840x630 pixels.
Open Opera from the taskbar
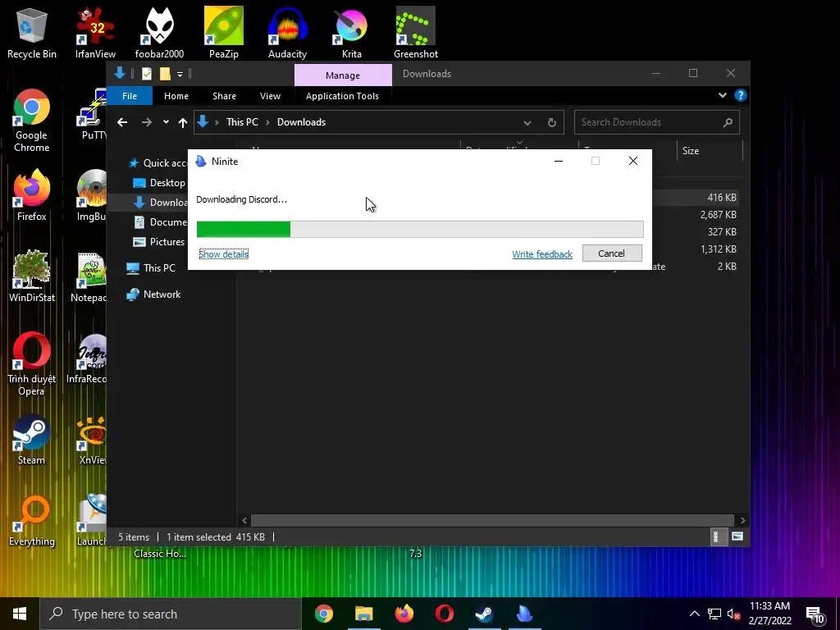tap(445, 614)
